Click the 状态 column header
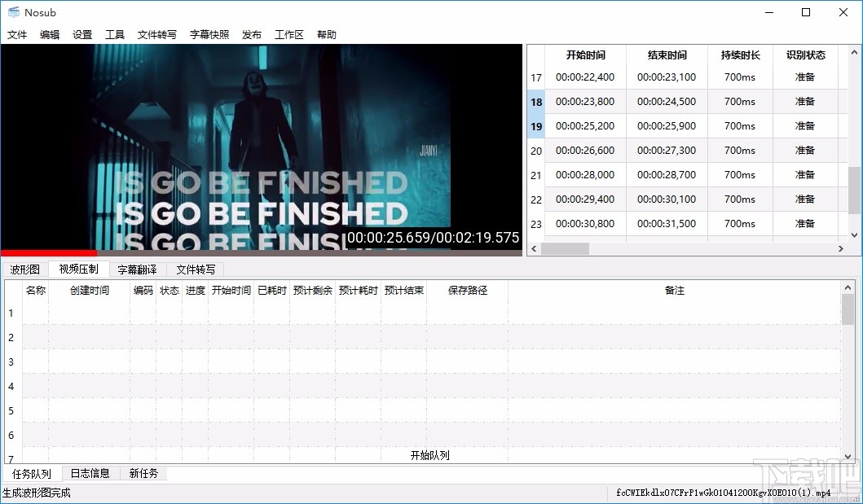The height and width of the screenshot is (504, 863). (x=169, y=290)
